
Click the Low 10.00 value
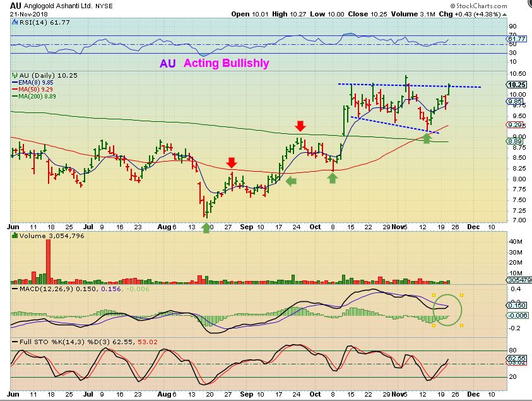click(x=327, y=15)
